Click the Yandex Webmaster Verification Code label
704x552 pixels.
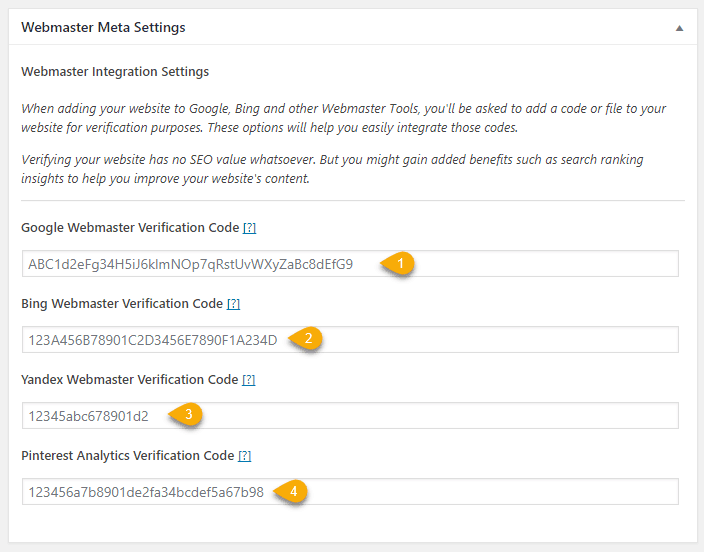pos(130,380)
